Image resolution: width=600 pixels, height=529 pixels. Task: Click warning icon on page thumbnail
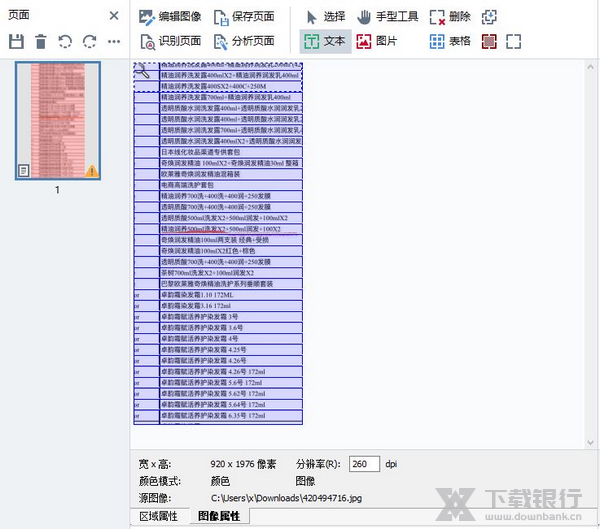91,171
